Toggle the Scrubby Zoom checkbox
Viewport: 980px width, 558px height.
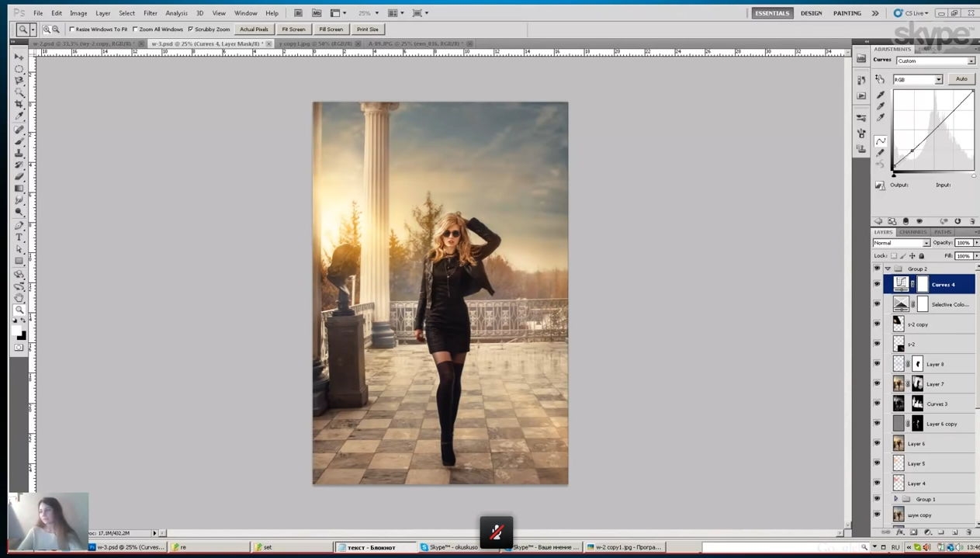point(191,29)
